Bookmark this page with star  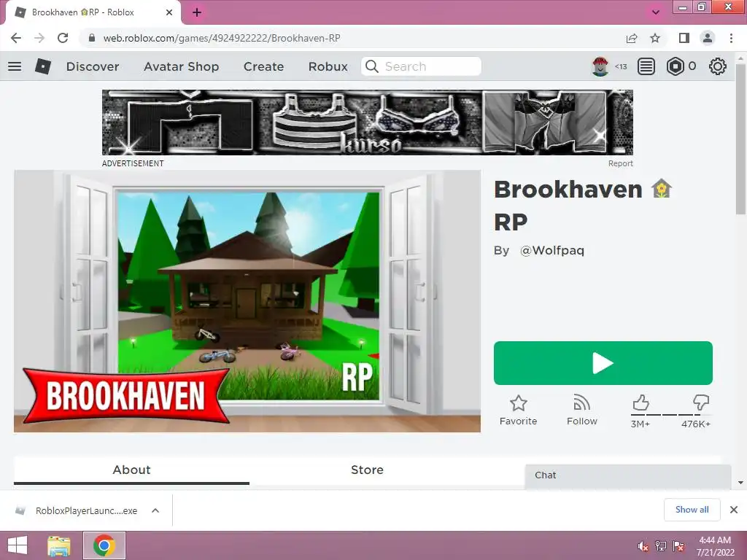(x=655, y=38)
